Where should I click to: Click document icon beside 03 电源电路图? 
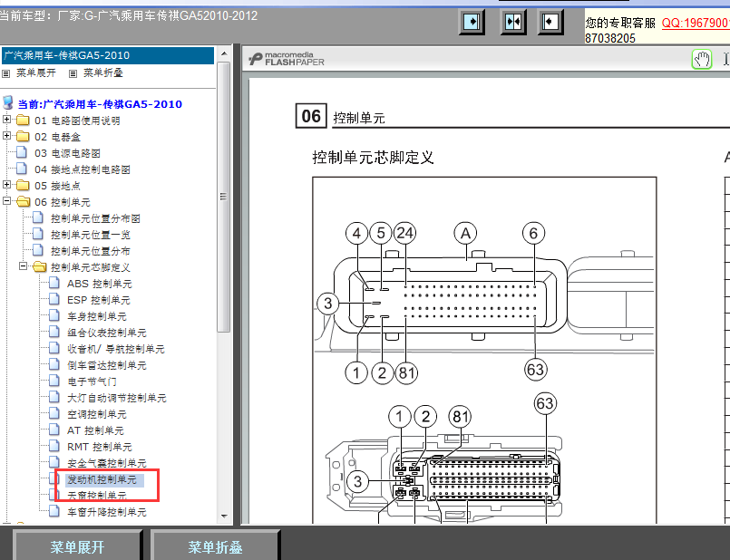[x=22, y=152]
